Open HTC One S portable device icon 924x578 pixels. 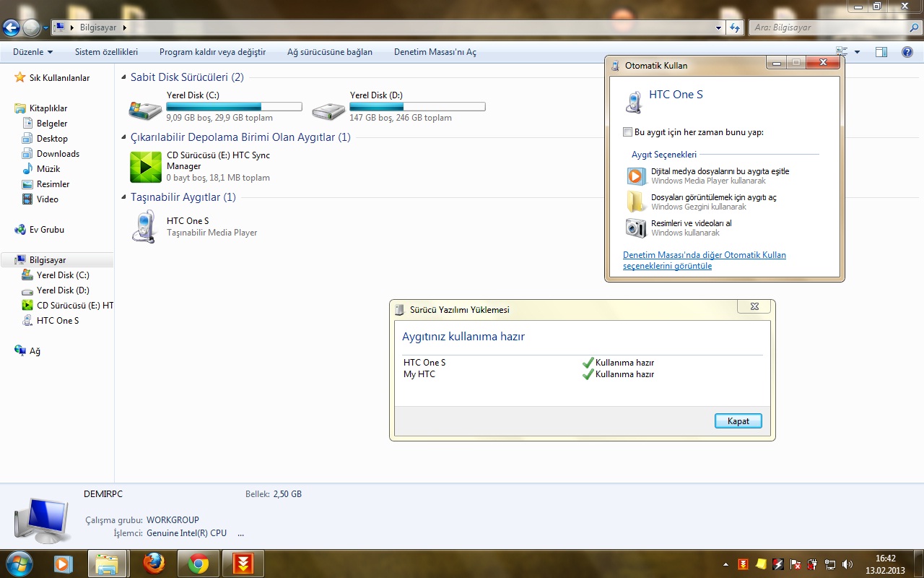[145, 226]
